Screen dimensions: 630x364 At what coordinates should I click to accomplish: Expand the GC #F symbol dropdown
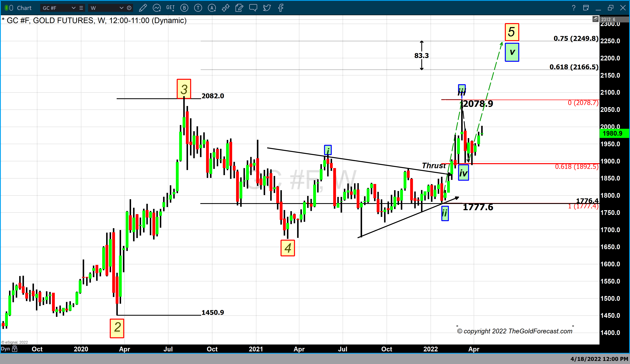pyautogui.click(x=73, y=8)
